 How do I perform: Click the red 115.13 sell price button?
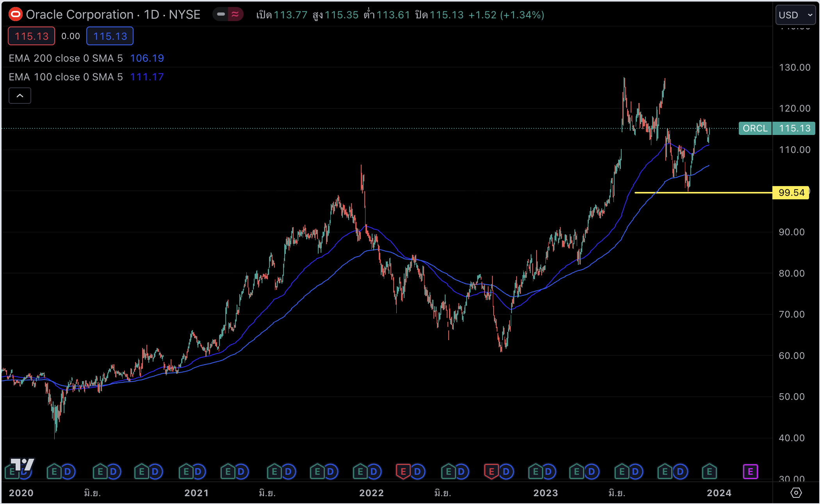click(31, 36)
